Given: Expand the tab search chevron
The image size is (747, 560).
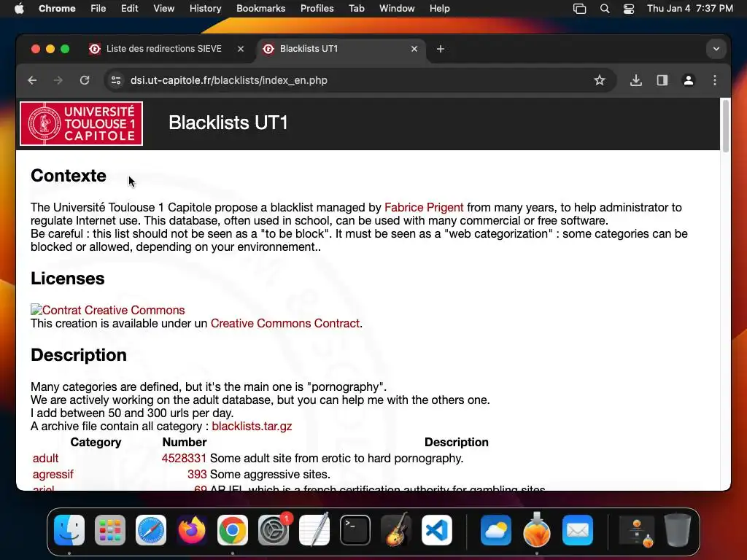Looking at the screenshot, I should [716, 49].
